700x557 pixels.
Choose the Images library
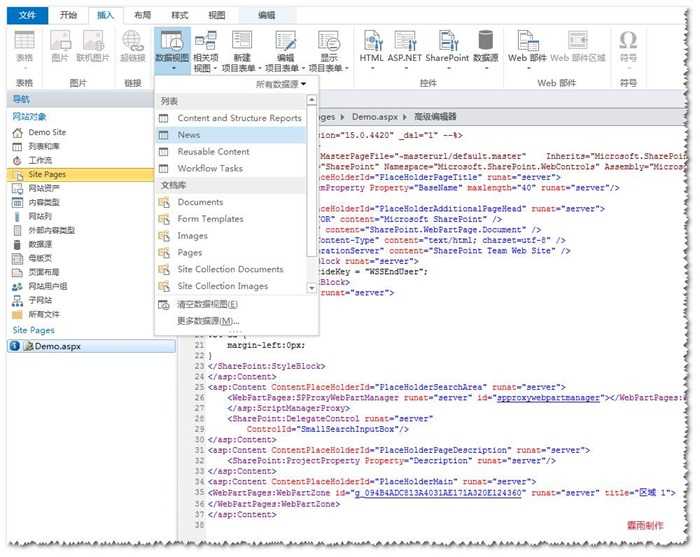pos(231,236)
